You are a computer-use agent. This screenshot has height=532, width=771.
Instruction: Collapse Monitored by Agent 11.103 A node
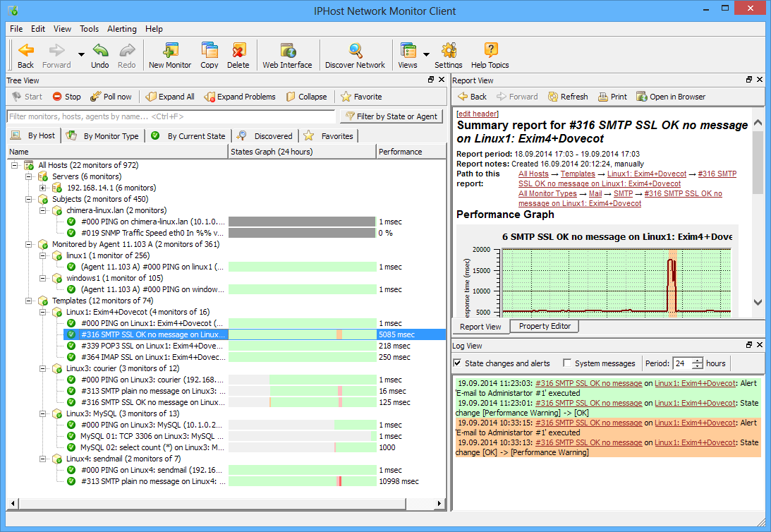tap(29, 244)
